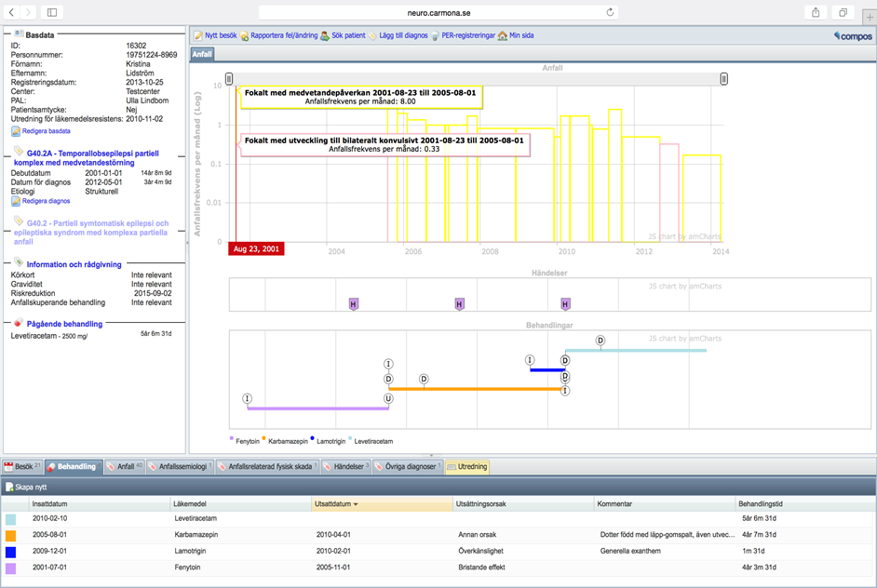Click Skapa nytt button
The width and height of the screenshot is (877, 588).
26,487
